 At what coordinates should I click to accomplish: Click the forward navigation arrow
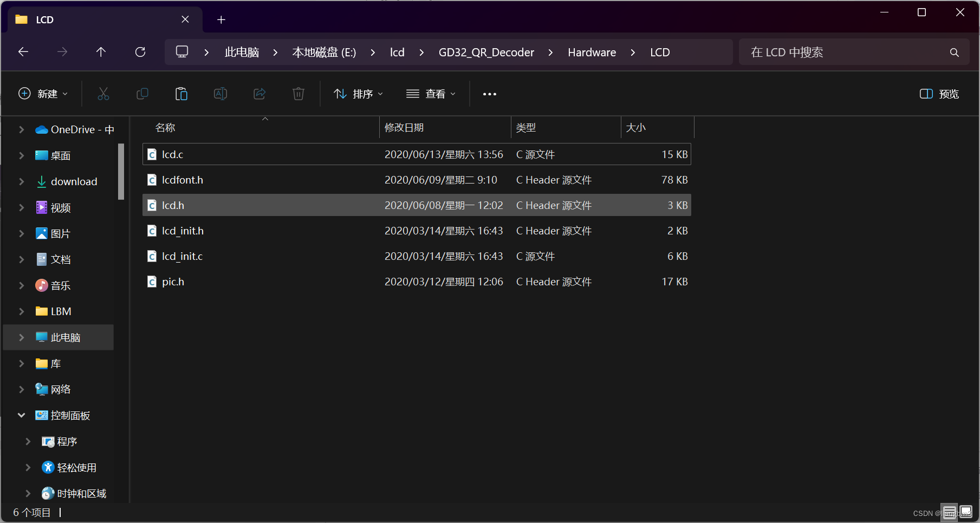62,52
